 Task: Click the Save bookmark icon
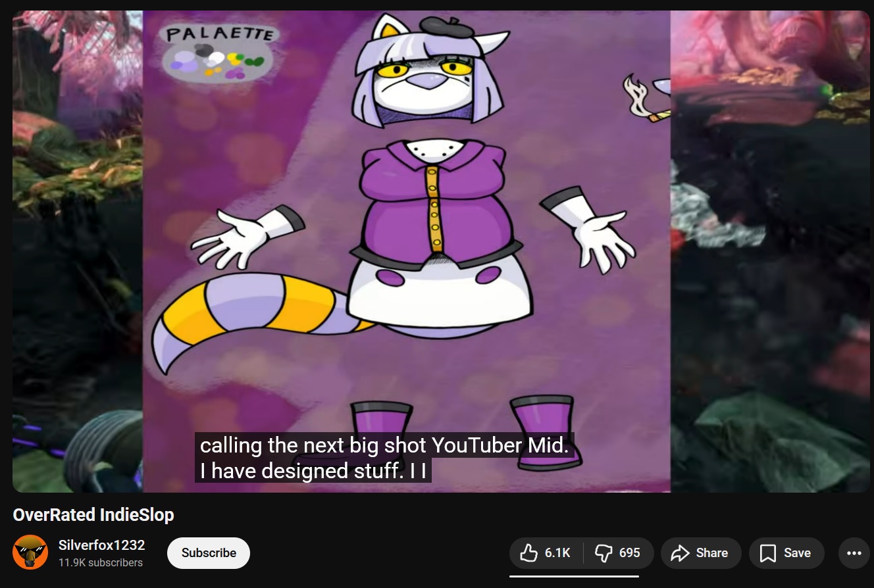pyautogui.click(x=767, y=553)
